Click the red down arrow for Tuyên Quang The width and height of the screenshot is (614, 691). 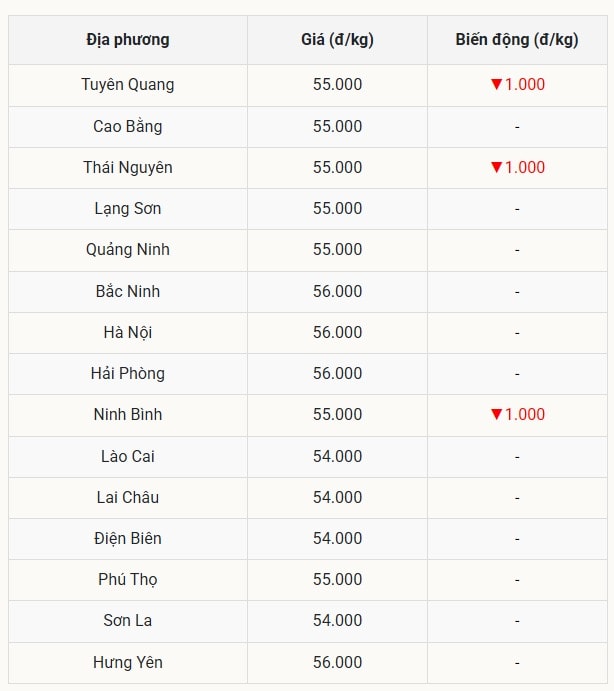click(495, 85)
